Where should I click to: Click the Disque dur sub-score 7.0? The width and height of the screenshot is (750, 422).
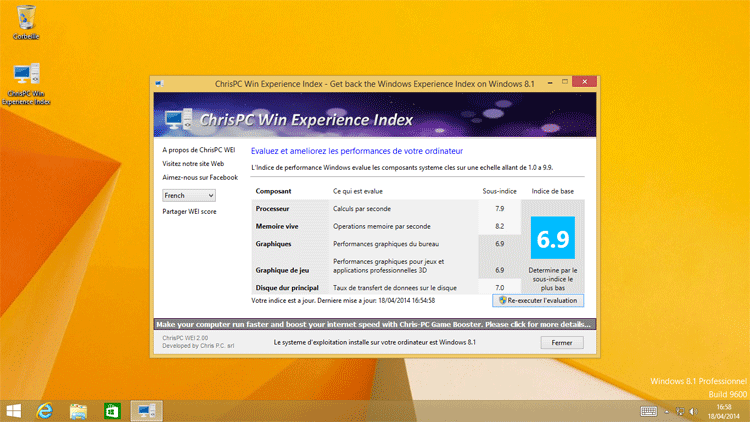tap(499, 288)
